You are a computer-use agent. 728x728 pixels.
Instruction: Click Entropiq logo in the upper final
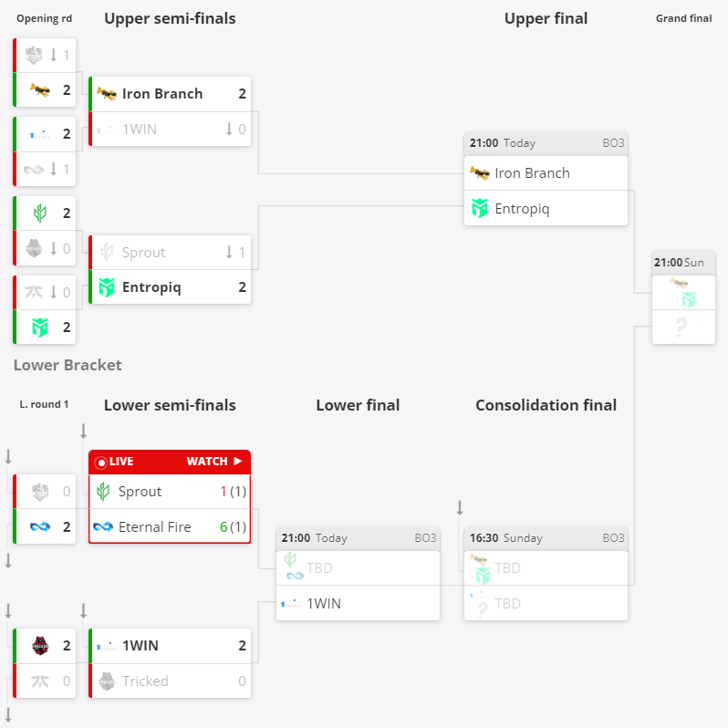pos(480,208)
